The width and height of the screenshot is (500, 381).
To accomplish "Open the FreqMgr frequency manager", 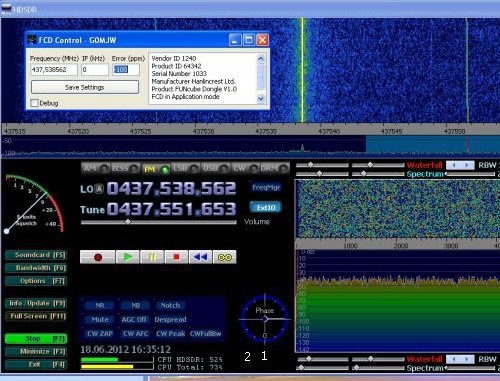I will (x=266, y=187).
